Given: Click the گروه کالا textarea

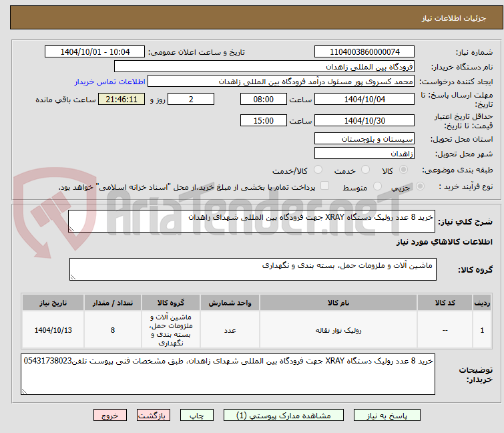Looking at the screenshot, I should coord(253,269).
